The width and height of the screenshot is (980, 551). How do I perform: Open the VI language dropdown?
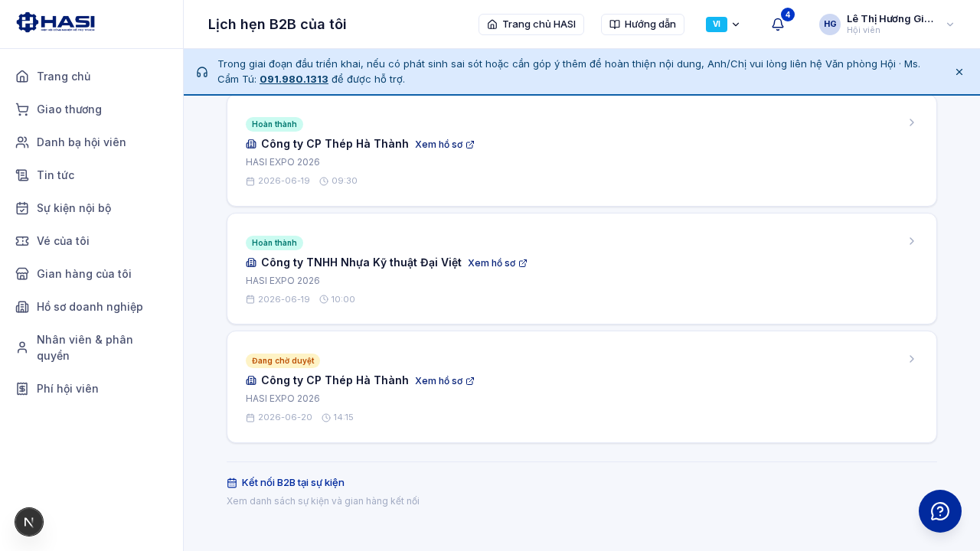click(723, 24)
